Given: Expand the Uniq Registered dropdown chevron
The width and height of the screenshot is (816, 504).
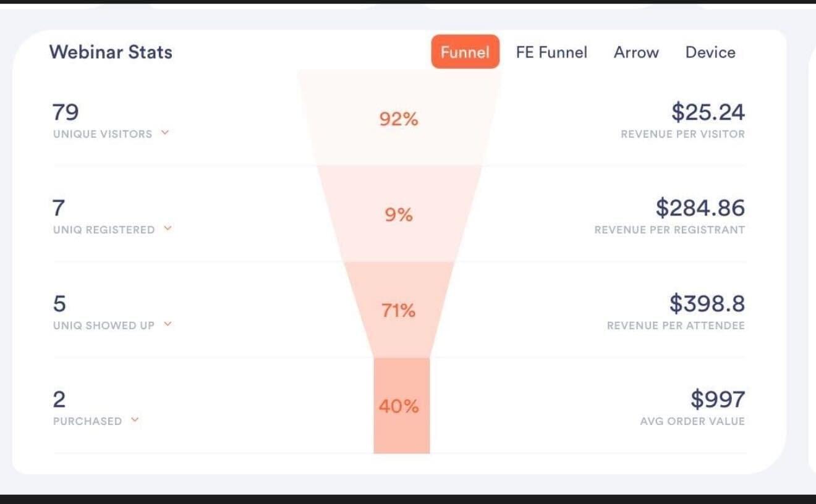Looking at the screenshot, I should pyautogui.click(x=168, y=229).
